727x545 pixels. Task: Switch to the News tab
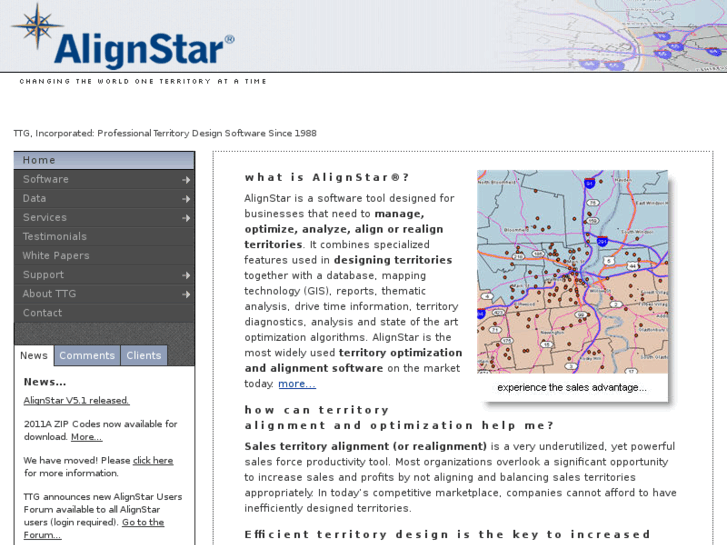pyautogui.click(x=34, y=356)
